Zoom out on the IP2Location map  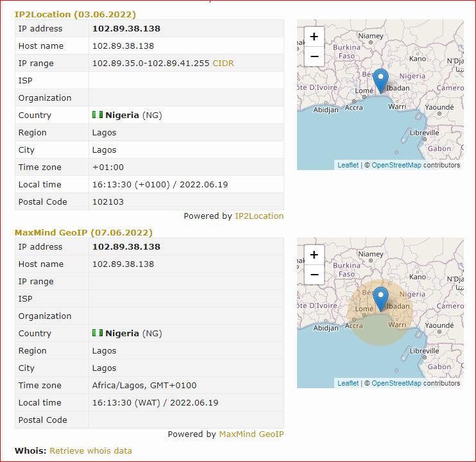(314, 56)
